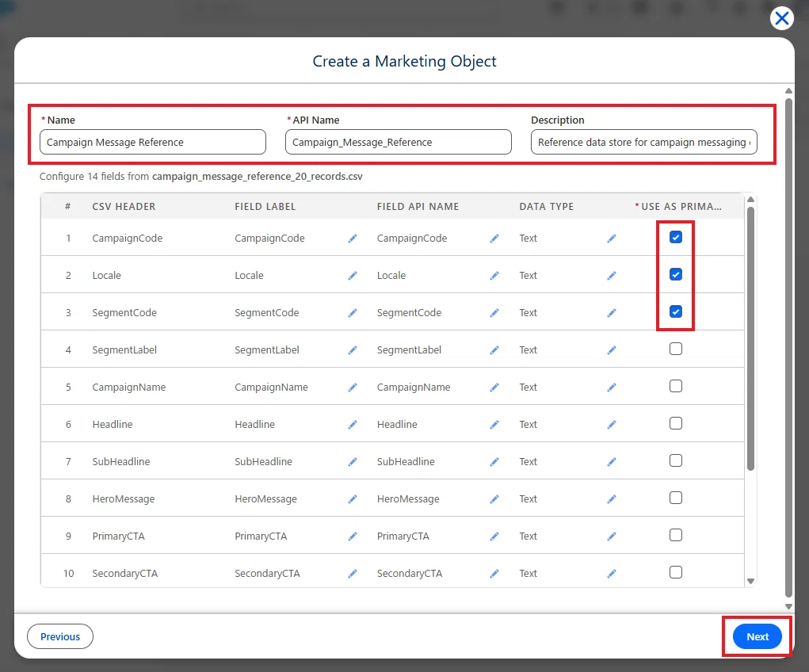Check primary key for SegmentLabel

click(675, 349)
